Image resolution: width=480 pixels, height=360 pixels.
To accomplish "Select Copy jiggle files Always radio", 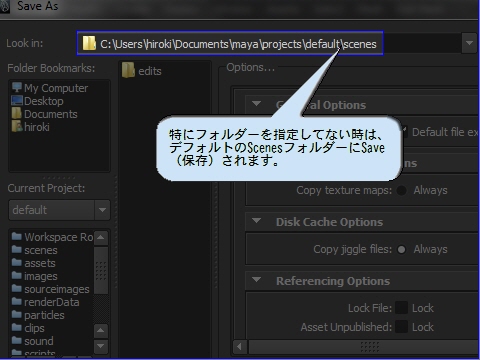I will pyautogui.click(x=402, y=249).
